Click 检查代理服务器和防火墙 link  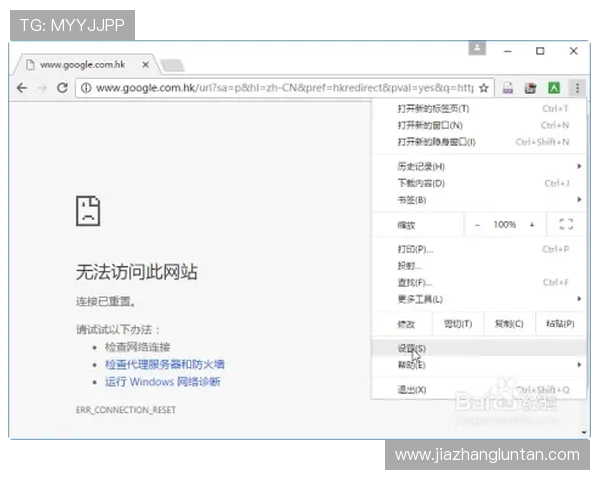point(165,364)
